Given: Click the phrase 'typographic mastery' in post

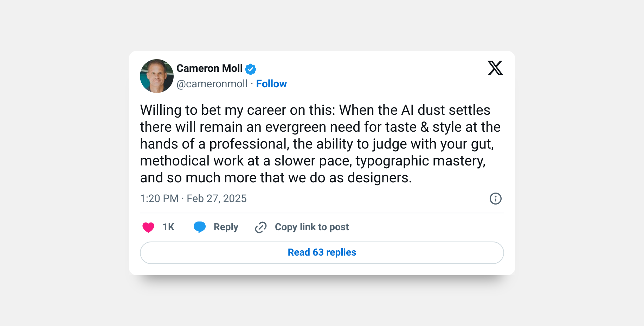Looking at the screenshot, I should (x=420, y=161).
